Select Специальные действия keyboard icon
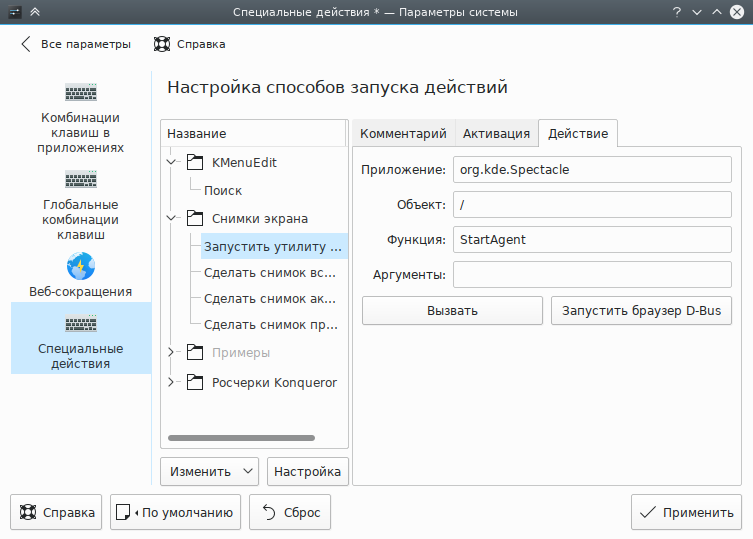Viewport: 753px width, 539px height. click(x=81, y=325)
